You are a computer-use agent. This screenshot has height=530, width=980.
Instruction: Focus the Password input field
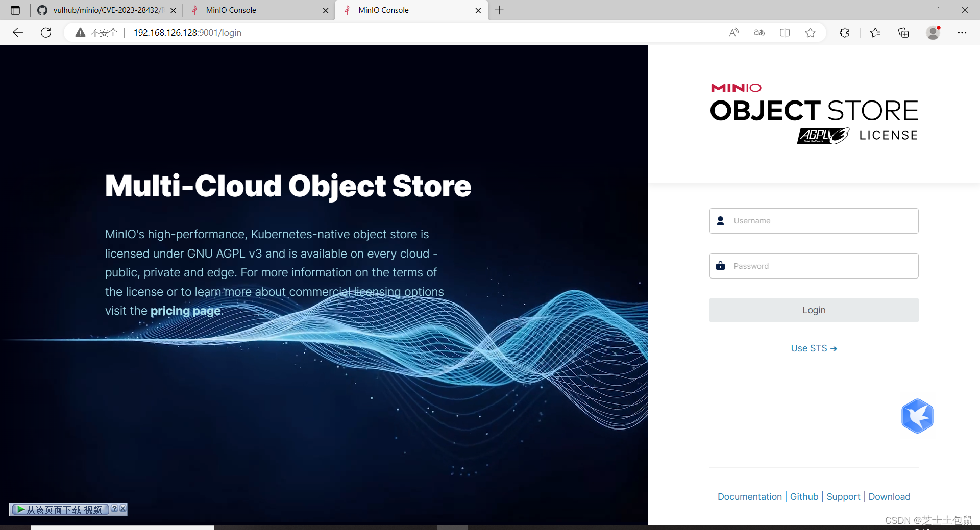tap(814, 266)
